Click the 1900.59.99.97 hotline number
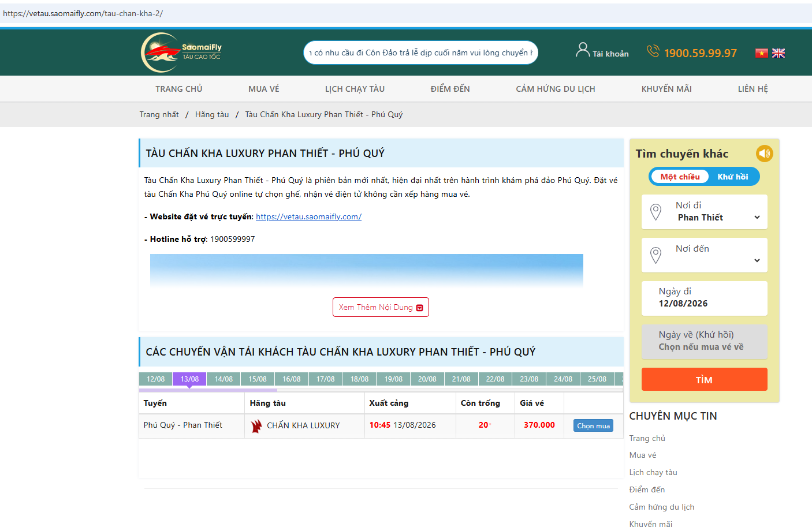 [701, 53]
